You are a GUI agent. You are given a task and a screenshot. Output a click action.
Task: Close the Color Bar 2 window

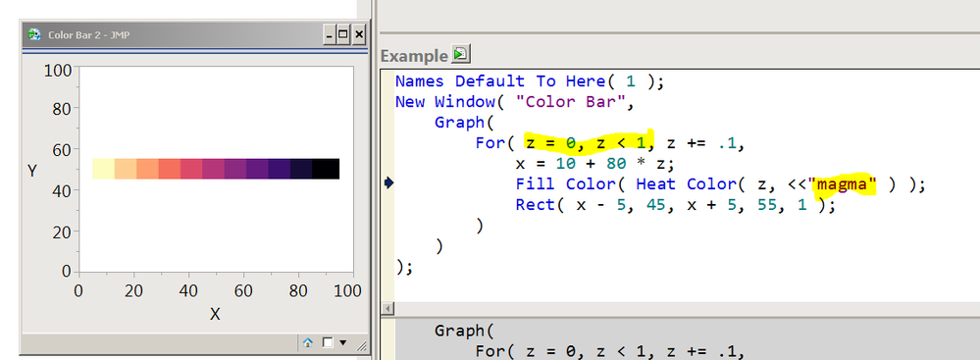tap(359, 35)
